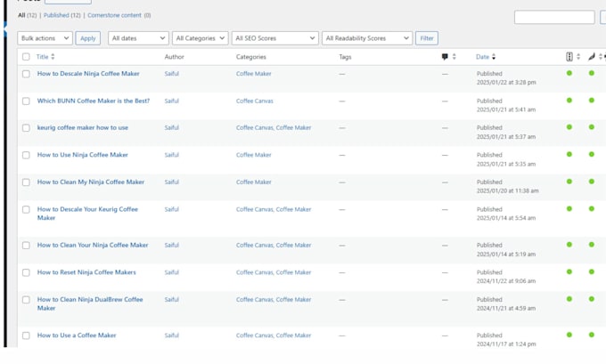Check the How to Reset Ninja Coffee Makers row
The image size is (606, 364).
tap(26, 272)
